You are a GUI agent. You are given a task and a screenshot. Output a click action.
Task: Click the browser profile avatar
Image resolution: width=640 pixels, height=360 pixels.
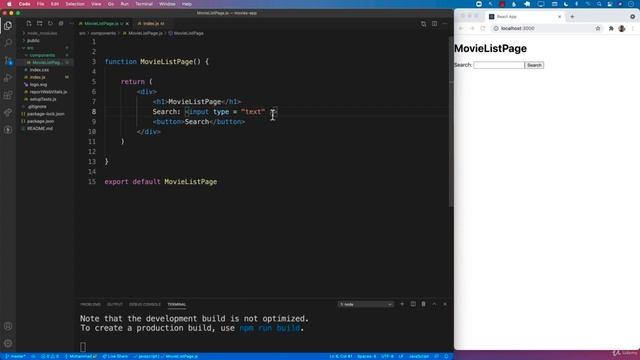(x=622, y=28)
